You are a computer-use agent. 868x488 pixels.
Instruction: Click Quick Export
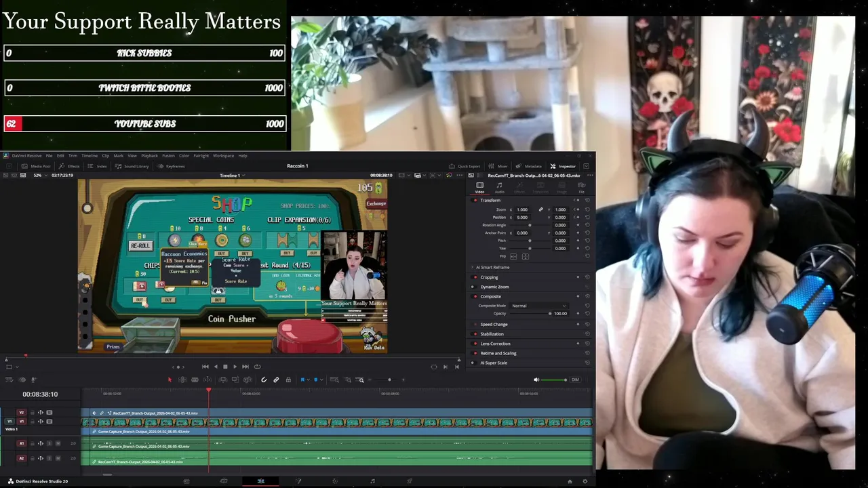click(x=465, y=166)
